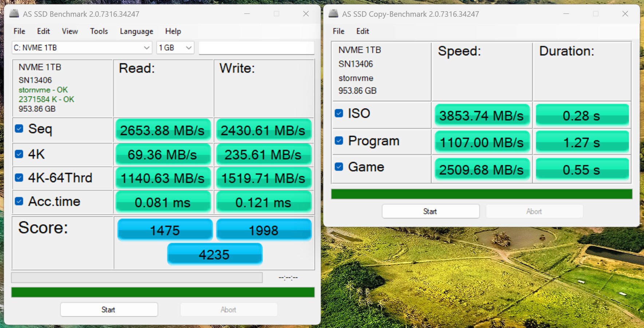Click the AS SSD Copy-Benchmark title bar icon
Image resolution: width=644 pixels, height=328 pixels.
click(x=333, y=14)
